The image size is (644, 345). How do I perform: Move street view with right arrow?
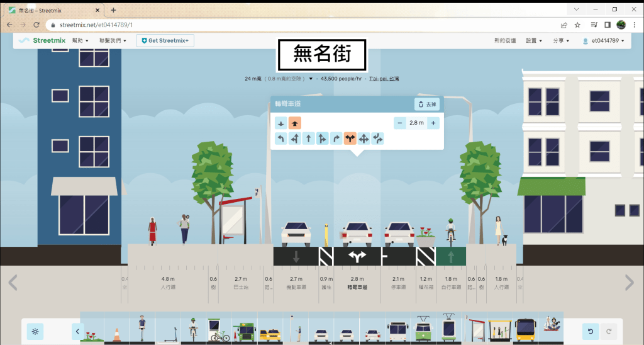tap(629, 283)
